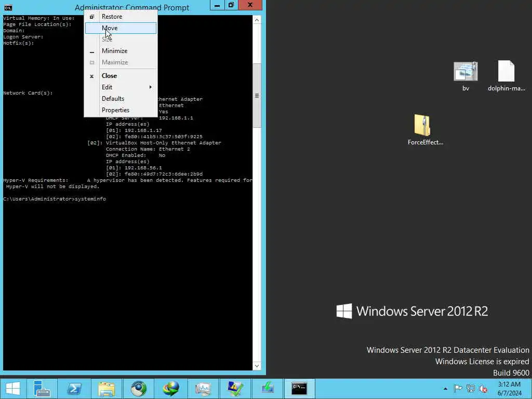Choose Close from the window menu
This screenshot has width=532, height=399.
click(121, 76)
